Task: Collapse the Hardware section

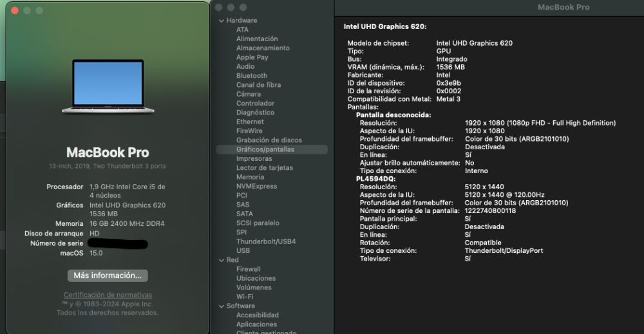Action: pos(222,21)
